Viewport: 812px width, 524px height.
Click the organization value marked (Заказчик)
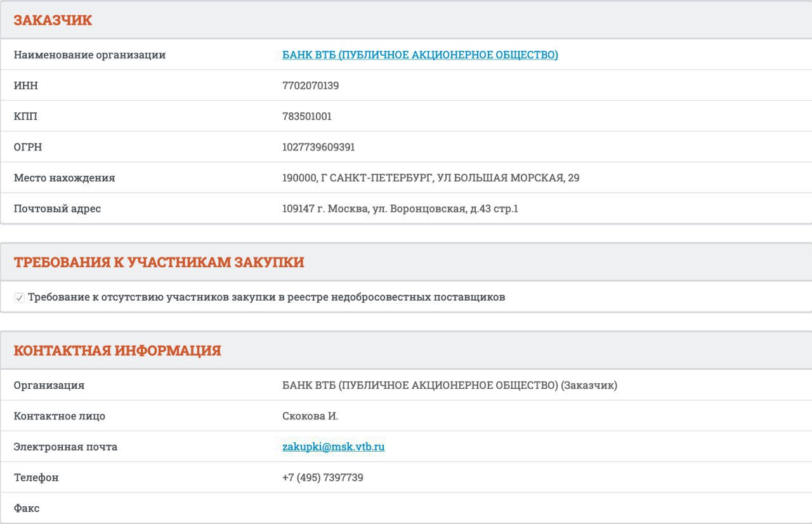[x=450, y=386]
